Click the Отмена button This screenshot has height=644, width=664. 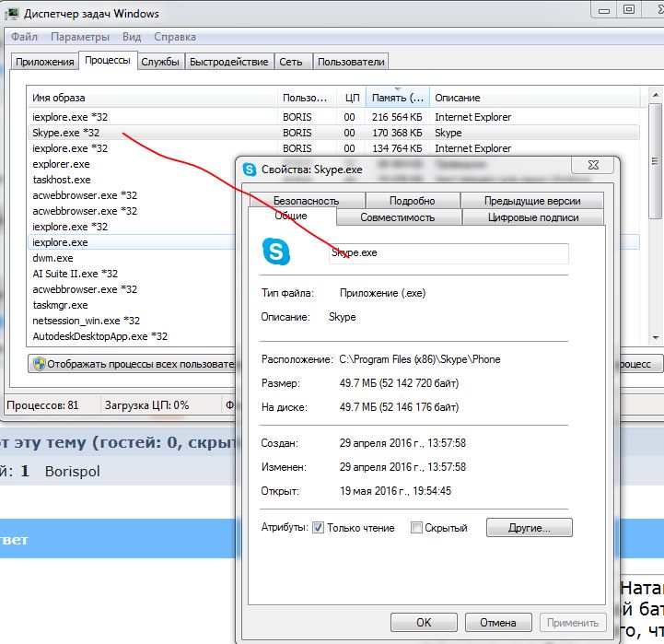[498, 623]
